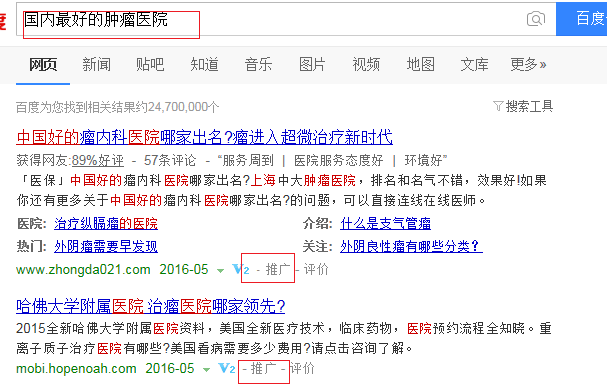Open camera image search in search box
The image size is (607, 389).
[x=536, y=19]
